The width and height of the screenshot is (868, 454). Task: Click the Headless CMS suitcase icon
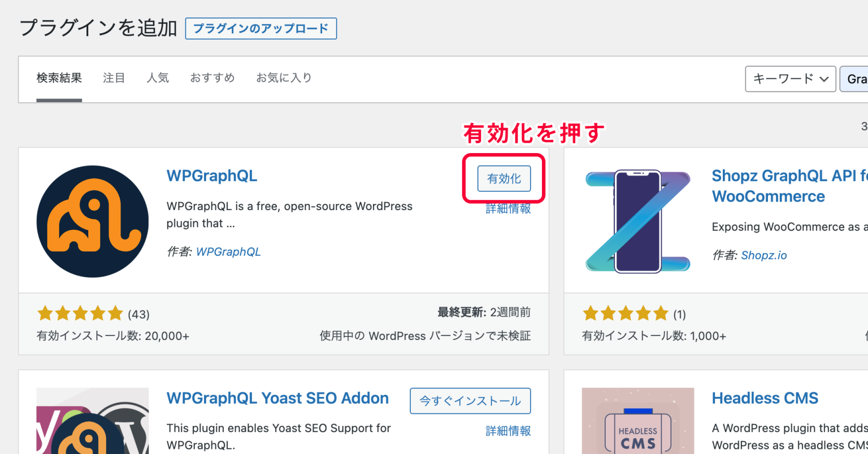[638, 421]
